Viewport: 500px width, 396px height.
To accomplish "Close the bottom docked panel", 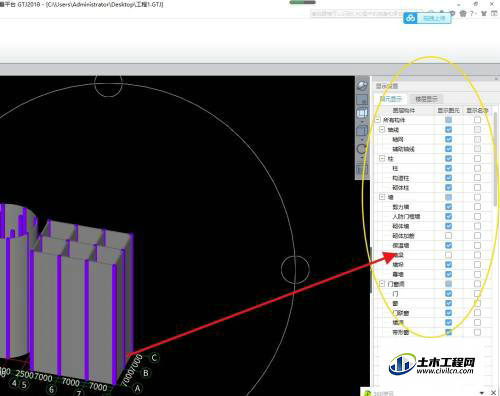I will (493, 393).
